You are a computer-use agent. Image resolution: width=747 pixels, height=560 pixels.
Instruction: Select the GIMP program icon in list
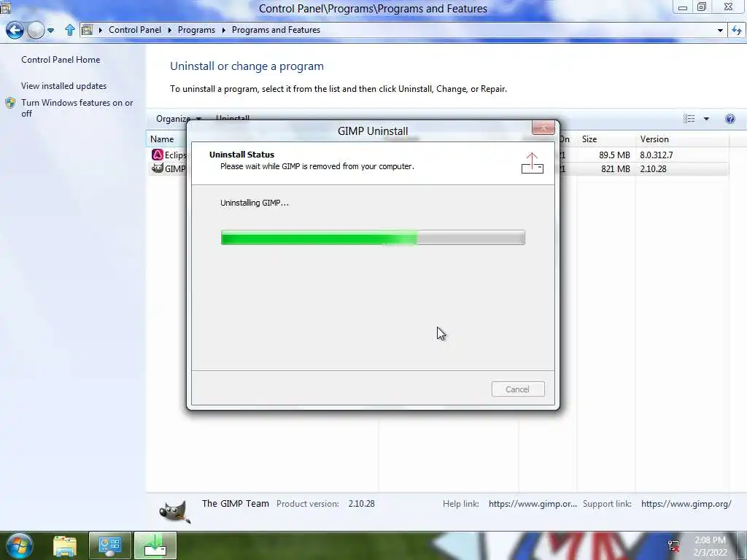click(158, 168)
